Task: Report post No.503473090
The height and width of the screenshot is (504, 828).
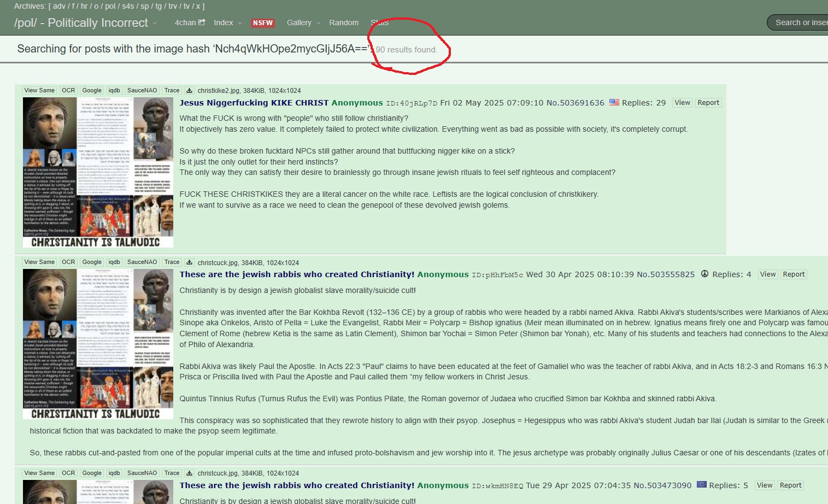Action: [790, 485]
